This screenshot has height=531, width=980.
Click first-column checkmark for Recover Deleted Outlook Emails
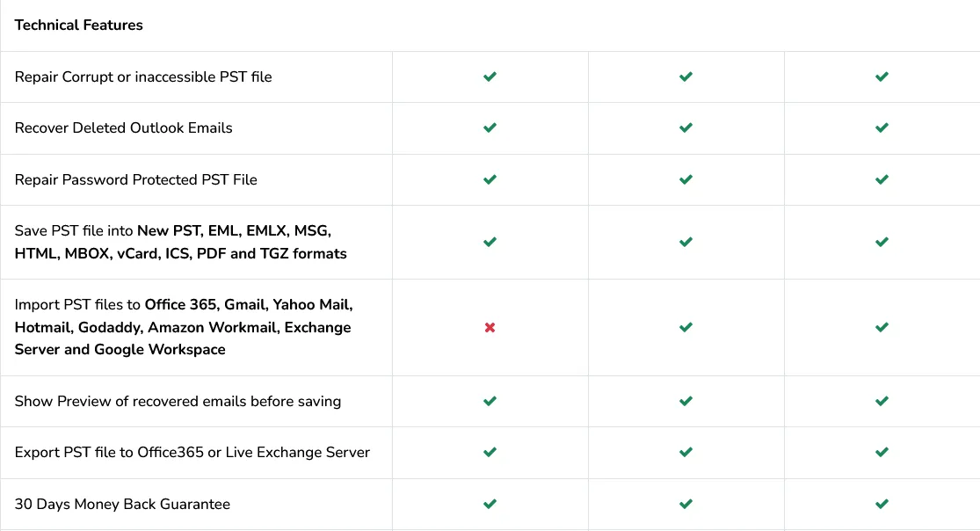(490, 127)
